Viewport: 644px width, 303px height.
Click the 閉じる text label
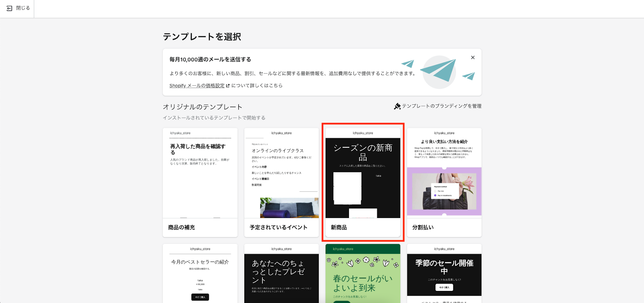(x=23, y=8)
